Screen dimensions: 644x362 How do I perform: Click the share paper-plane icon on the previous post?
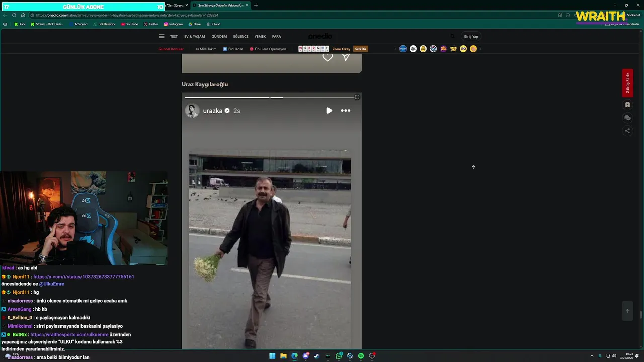coord(346,57)
